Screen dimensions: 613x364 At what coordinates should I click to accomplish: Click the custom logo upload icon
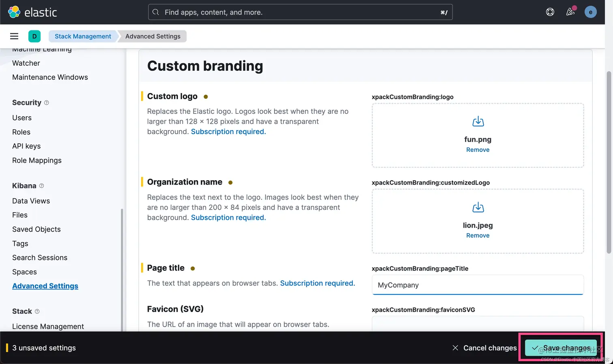pos(478,121)
